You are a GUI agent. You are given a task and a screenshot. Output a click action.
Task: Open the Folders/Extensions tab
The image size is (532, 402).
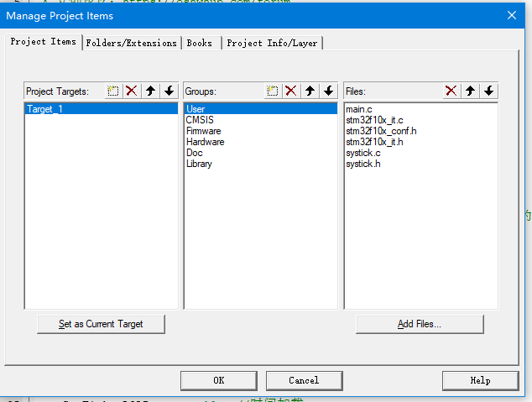click(x=132, y=43)
